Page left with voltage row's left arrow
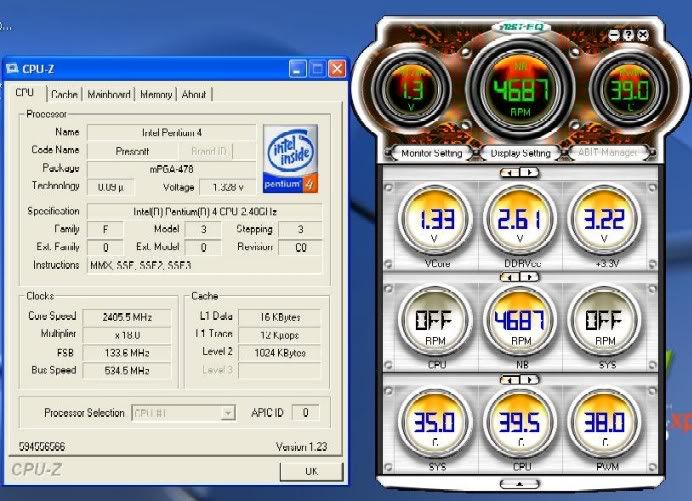This screenshot has height=501, width=692. click(511, 172)
